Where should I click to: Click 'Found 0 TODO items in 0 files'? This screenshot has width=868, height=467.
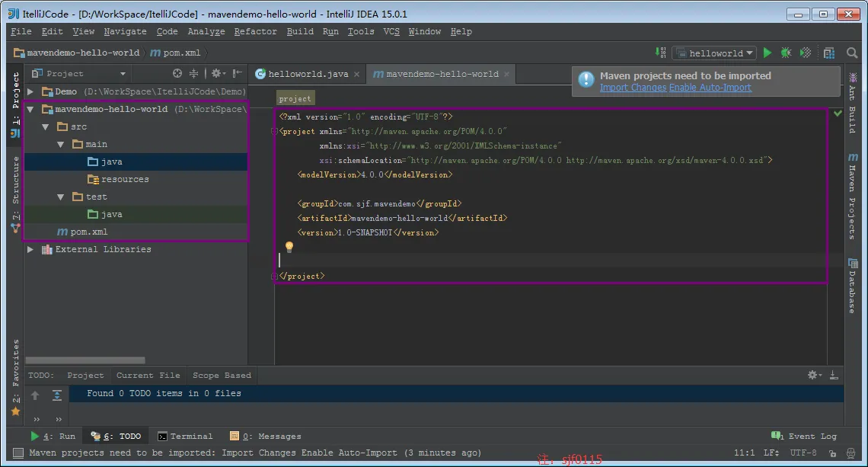pos(164,393)
